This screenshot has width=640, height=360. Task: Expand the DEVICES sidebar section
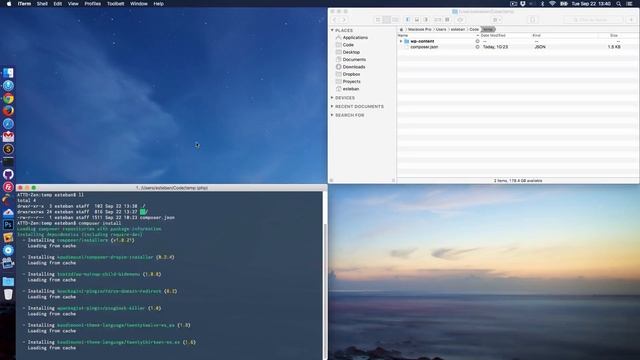[x=332, y=98]
